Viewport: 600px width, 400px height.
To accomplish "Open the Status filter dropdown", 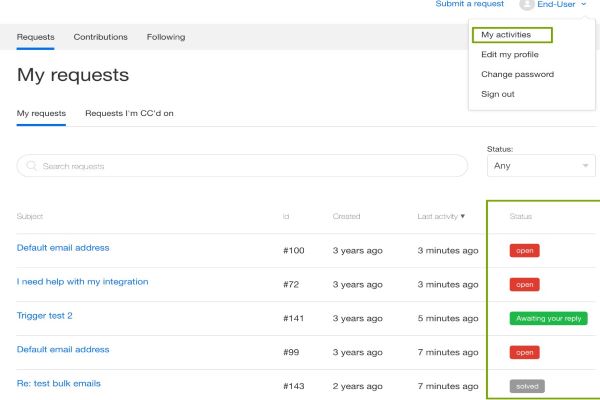I will [x=540, y=166].
